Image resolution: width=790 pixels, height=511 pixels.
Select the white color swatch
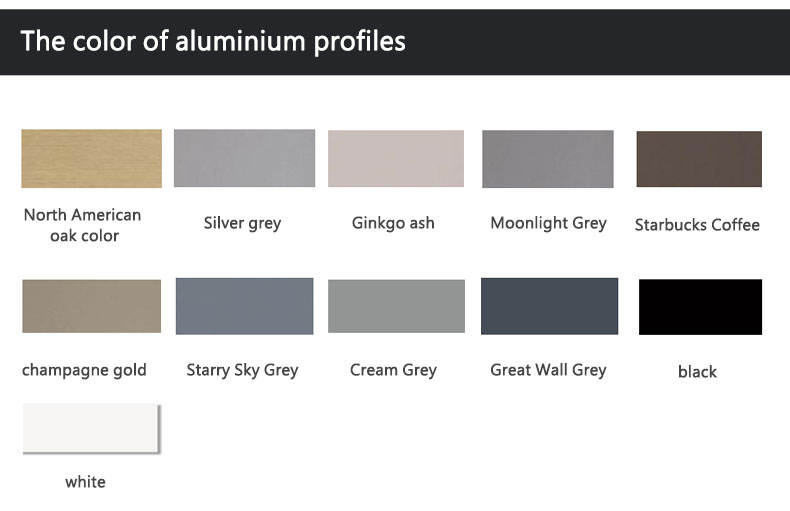pos(90,428)
